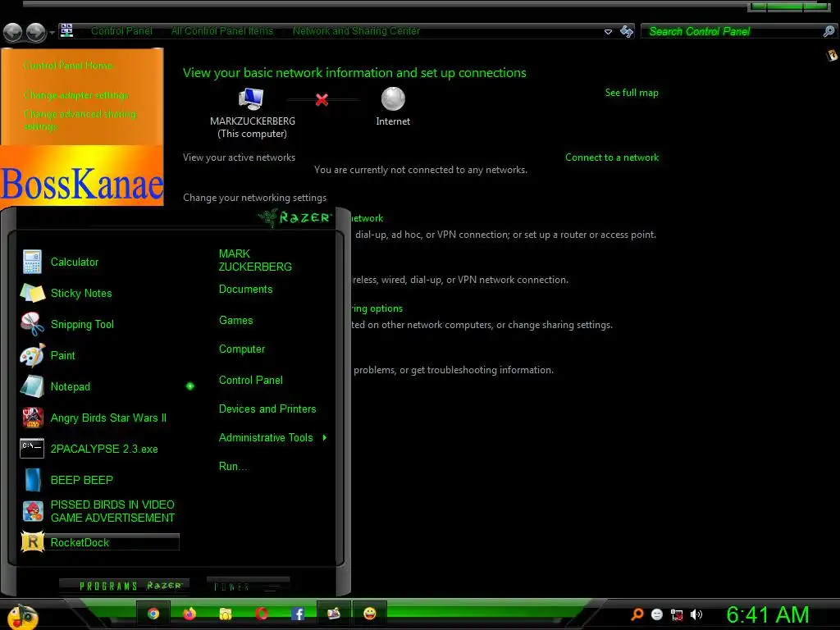Screen dimensions: 840x630
Task: Open the Snipping Tool scissors icon
Action: [x=32, y=324]
